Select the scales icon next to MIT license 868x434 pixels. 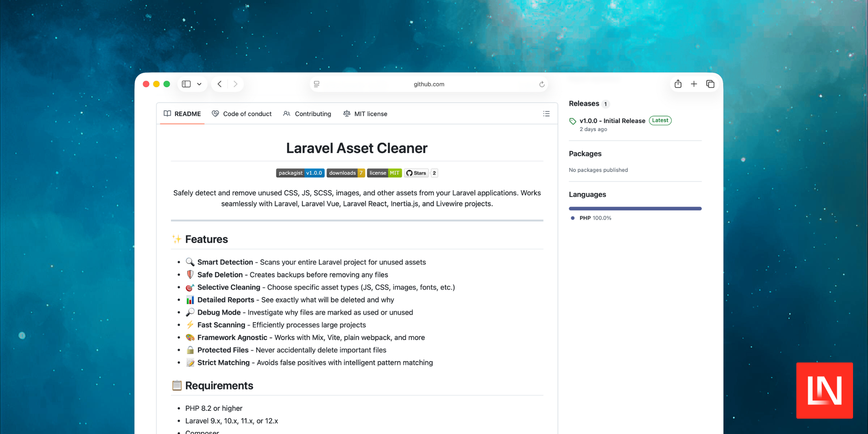tap(347, 114)
